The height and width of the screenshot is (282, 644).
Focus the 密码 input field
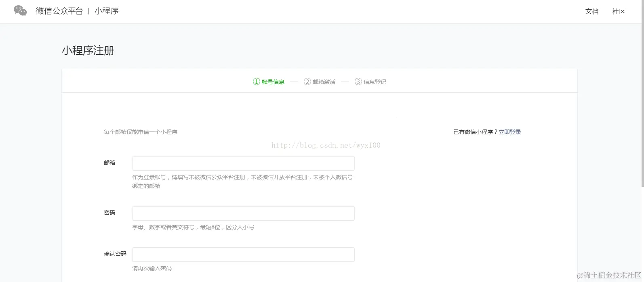[x=243, y=213]
